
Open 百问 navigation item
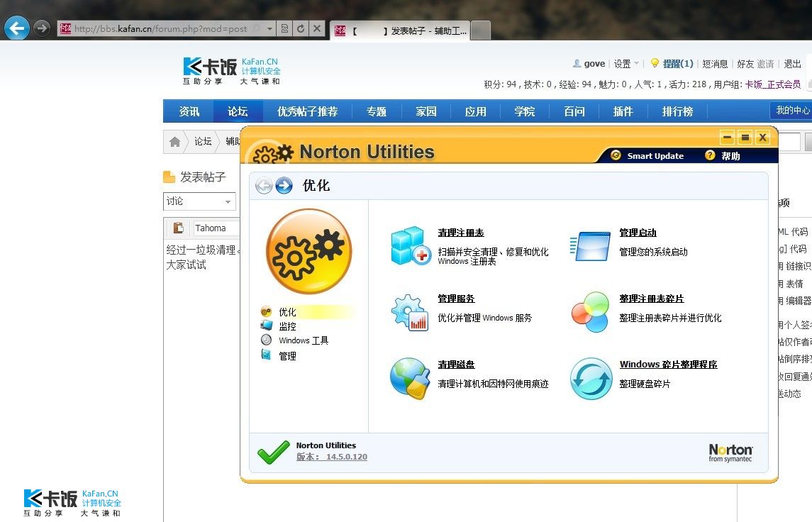coord(574,111)
